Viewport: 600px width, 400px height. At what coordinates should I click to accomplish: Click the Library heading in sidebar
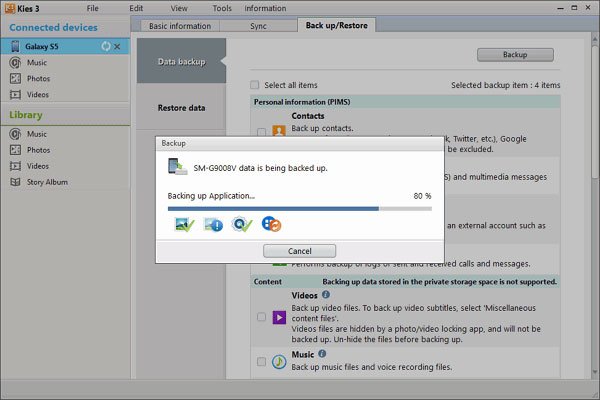click(x=26, y=115)
